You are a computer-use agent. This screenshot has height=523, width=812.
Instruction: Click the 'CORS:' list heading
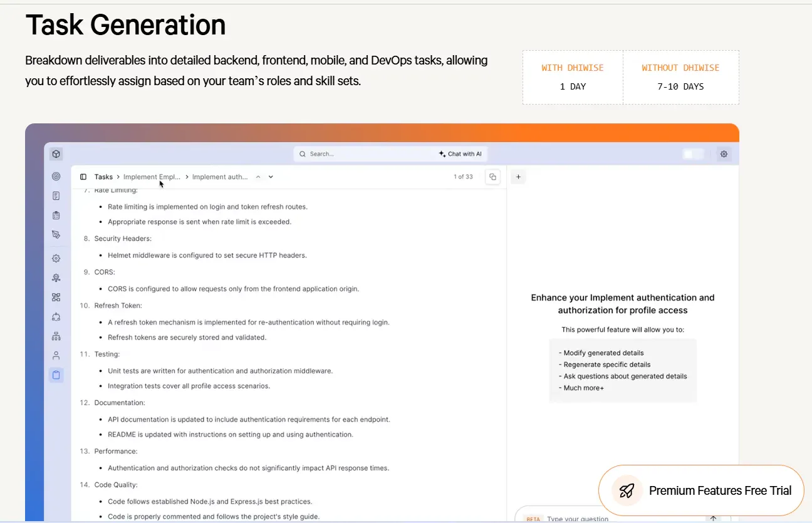click(105, 272)
